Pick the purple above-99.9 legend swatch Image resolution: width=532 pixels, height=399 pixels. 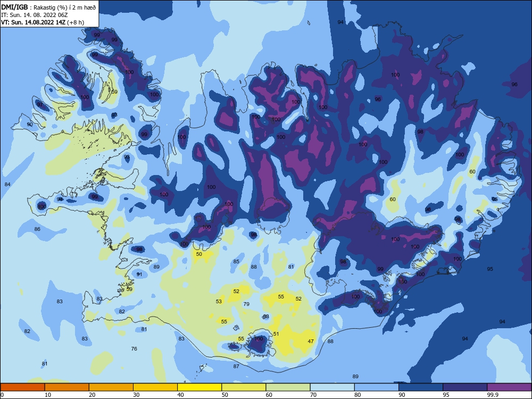tap(509, 387)
